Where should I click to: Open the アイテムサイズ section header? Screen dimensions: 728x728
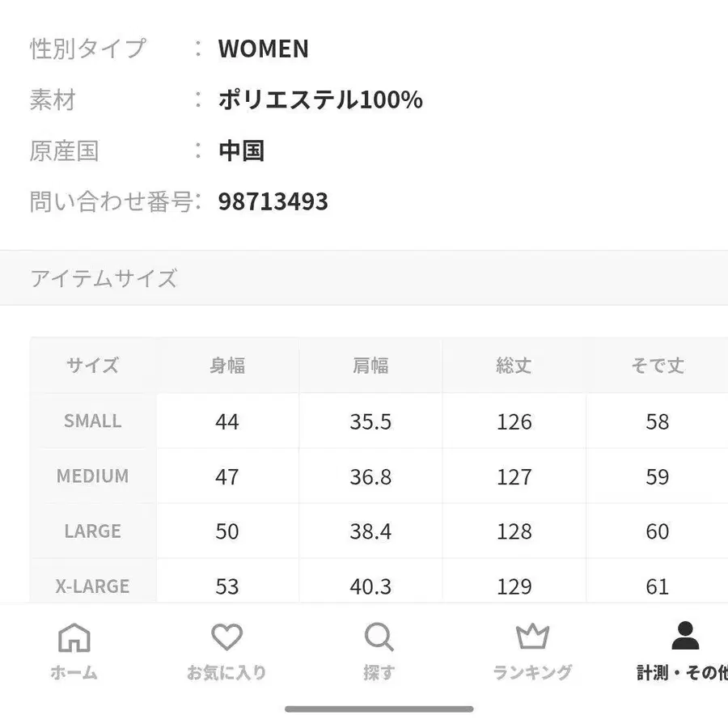pyautogui.click(x=104, y=277)
